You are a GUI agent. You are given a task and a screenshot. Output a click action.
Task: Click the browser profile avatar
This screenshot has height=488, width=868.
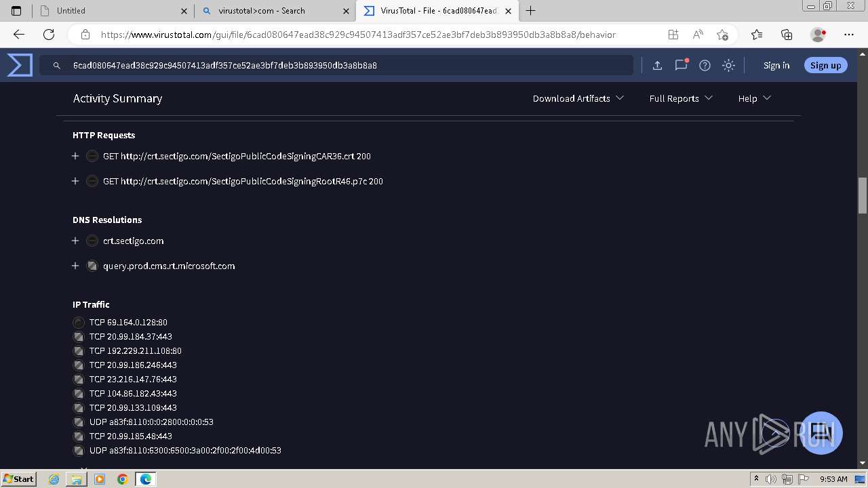coord(818,35)
